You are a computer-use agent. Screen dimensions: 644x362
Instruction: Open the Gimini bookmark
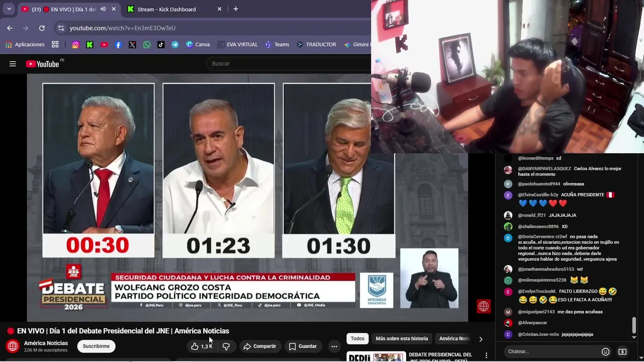tap(357, 45)
